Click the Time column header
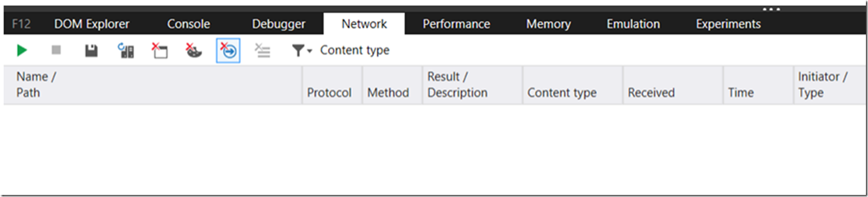The image size is (868, 197). tap(758, 85)
